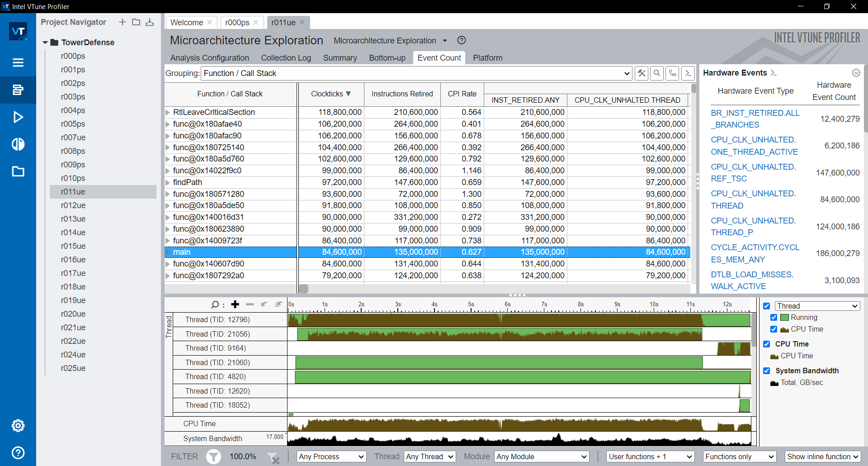Open the Show inline function dropdown

pyautogui.click(x=823, y=456)
